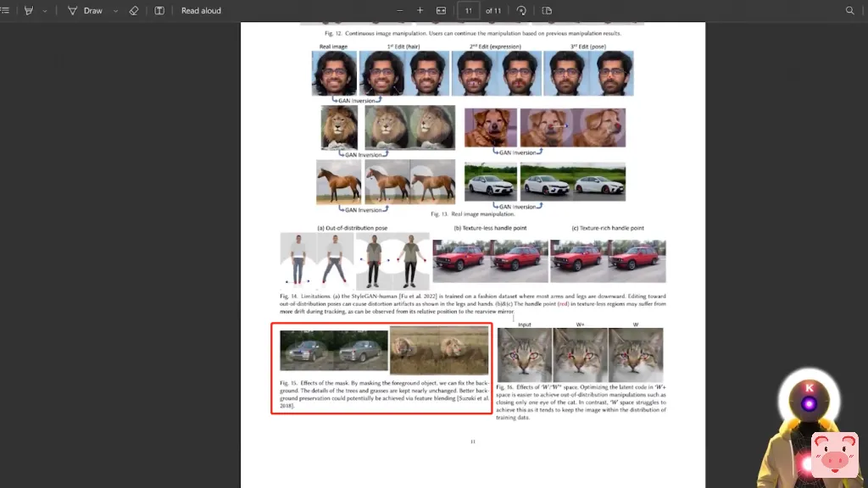Click the real white car image
Screen dimensions: 868x488
click(x=491, y=182)
